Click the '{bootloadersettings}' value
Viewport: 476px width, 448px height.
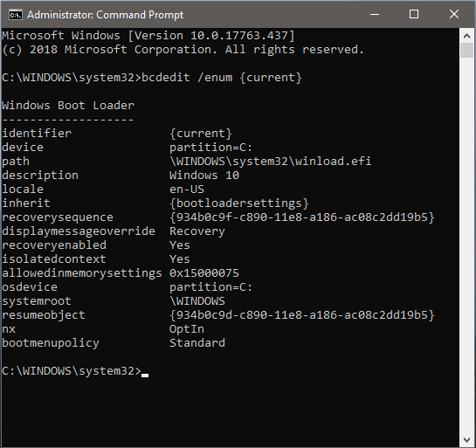(239, 203)
